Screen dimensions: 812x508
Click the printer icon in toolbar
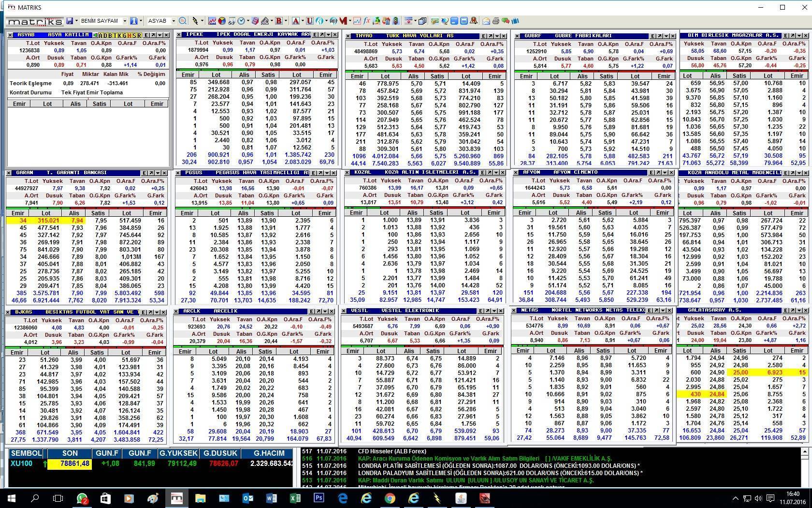[x=495, y=21]
